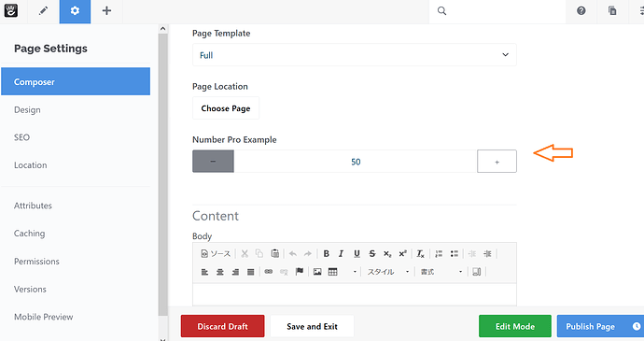The width and height of the screenshot is (644, 341).
Task: Click the Save and Exit button
Action: point(312,326)
